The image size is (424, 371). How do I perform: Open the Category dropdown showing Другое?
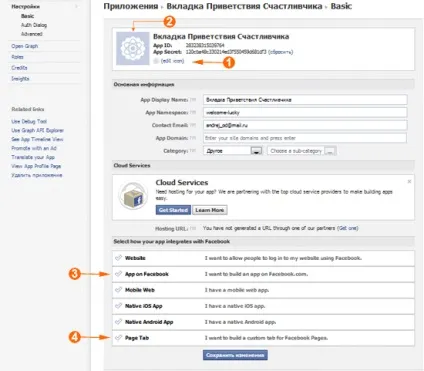(233, 151)
